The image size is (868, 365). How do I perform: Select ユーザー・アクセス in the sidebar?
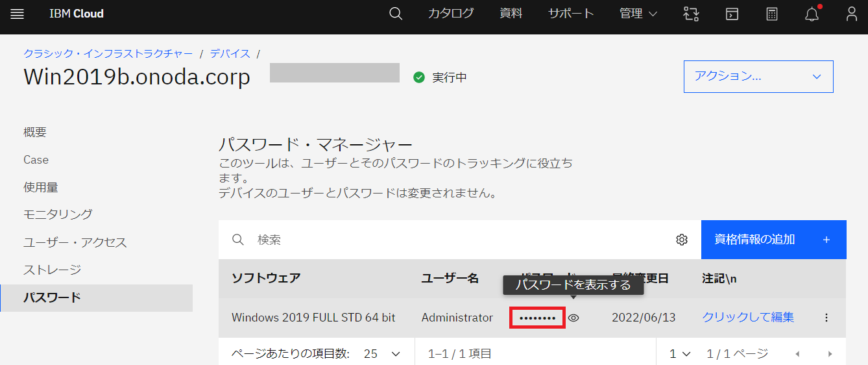click(x=75, y=242)
